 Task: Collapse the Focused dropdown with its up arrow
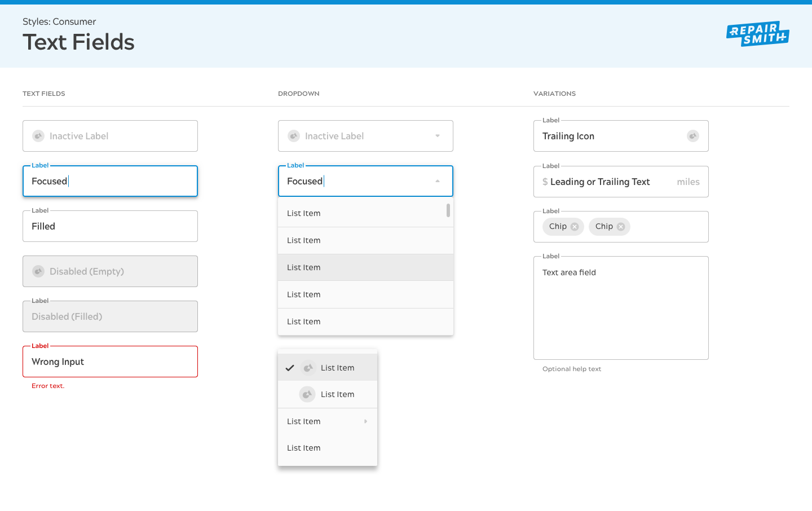click(x=438, y=181)
